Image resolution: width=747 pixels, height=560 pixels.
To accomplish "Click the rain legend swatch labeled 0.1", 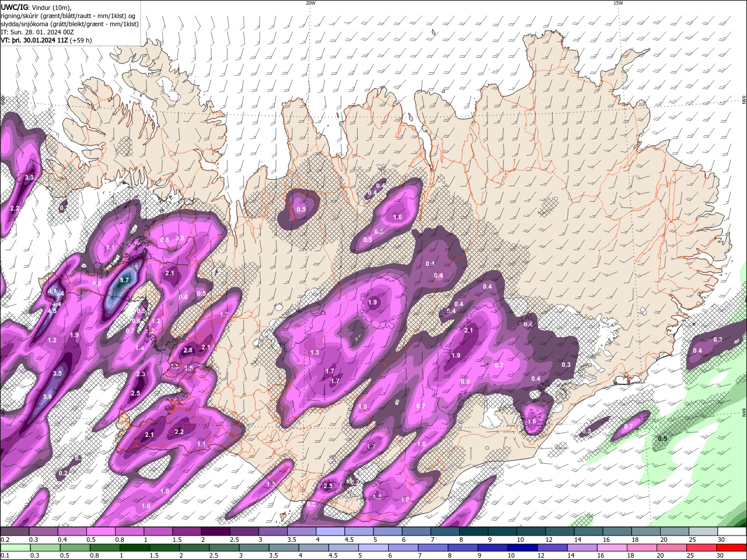I will click(15, 547).
